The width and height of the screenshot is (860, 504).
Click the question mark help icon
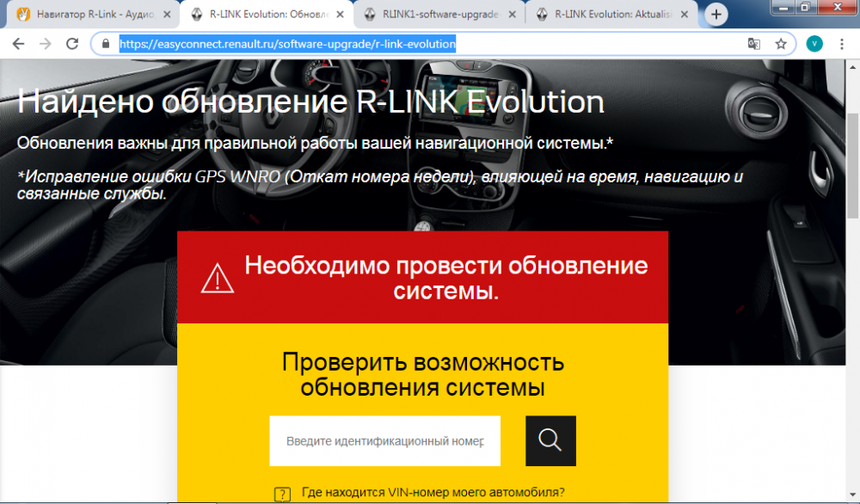point(282,495)
